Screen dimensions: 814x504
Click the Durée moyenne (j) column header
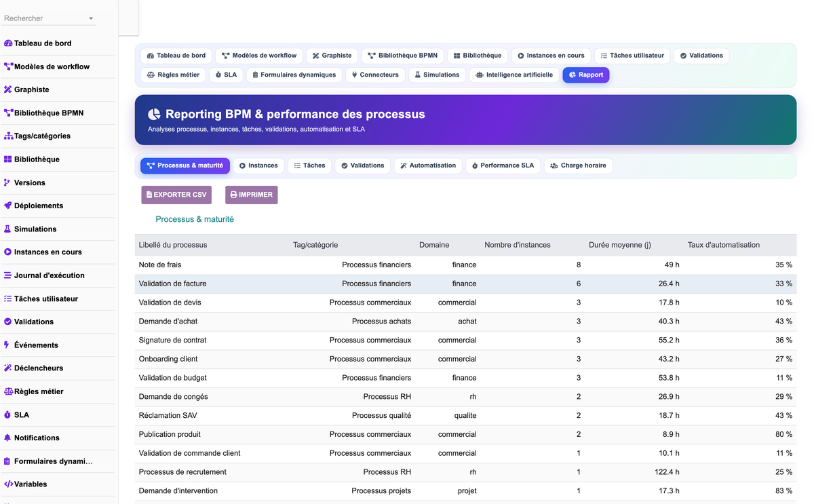(x=620, y=245)
